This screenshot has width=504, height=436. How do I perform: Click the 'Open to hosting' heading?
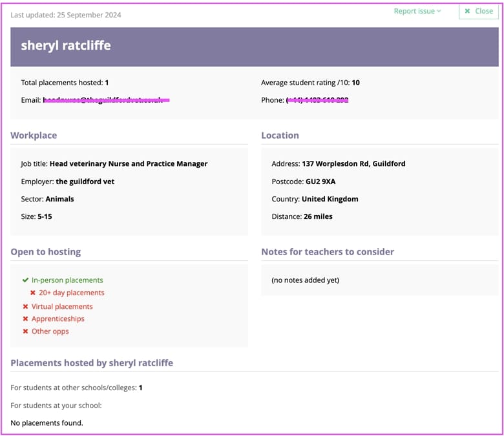click(46, 252)
